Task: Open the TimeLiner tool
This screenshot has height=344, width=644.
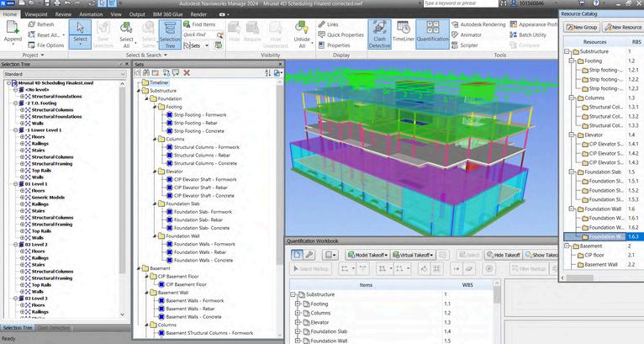Action: (x=404, y=32)
